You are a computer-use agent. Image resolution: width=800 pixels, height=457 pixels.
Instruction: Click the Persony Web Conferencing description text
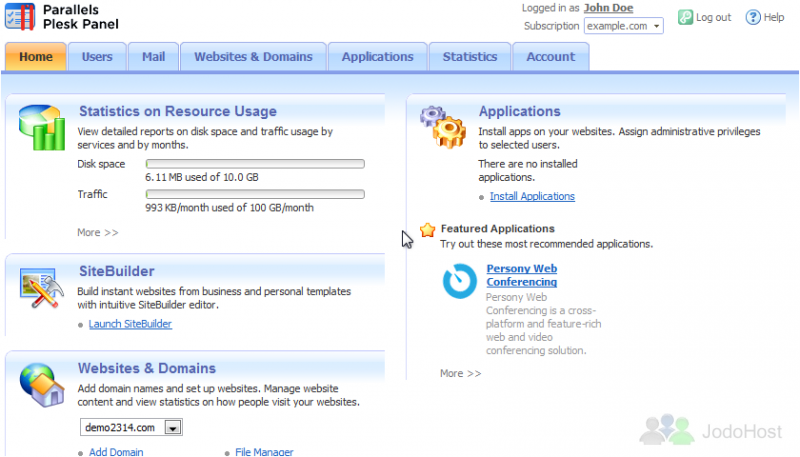pyautogui.click(x=543, y=324)
